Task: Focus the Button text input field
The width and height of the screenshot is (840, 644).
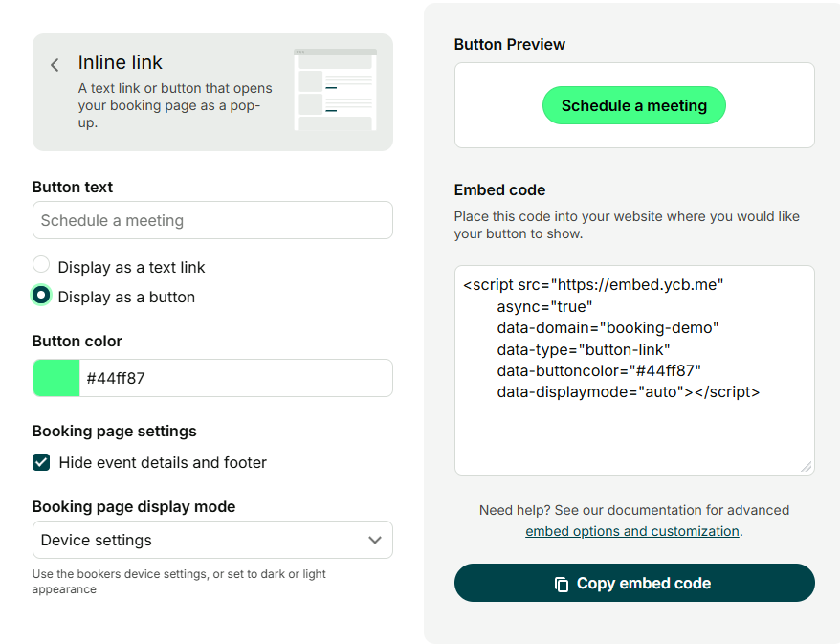Action: [211, 220]
